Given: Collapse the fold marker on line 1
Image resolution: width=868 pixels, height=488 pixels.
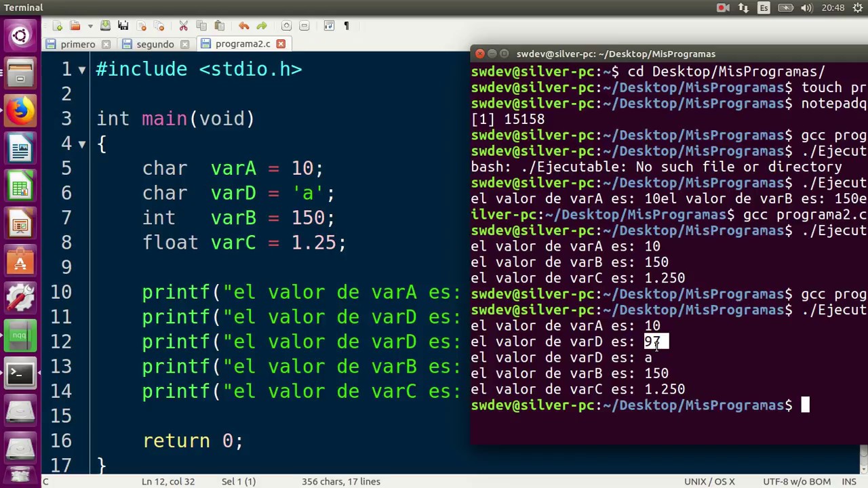Looking at the screenshot, I should click(82, 70).
